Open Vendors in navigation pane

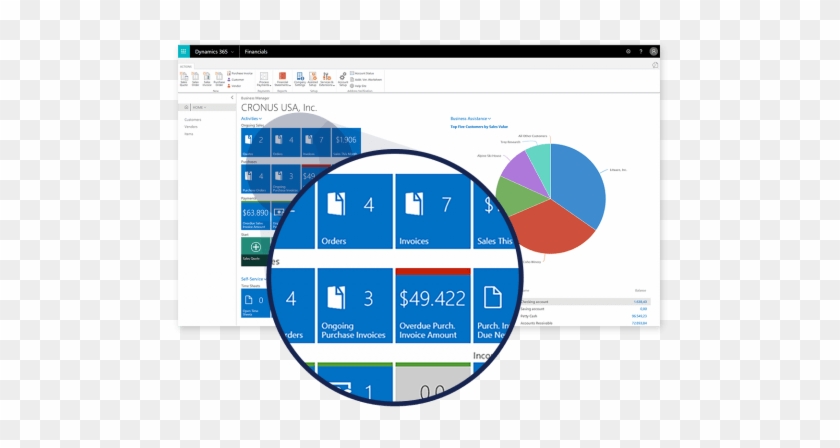(x=191, y=126)
